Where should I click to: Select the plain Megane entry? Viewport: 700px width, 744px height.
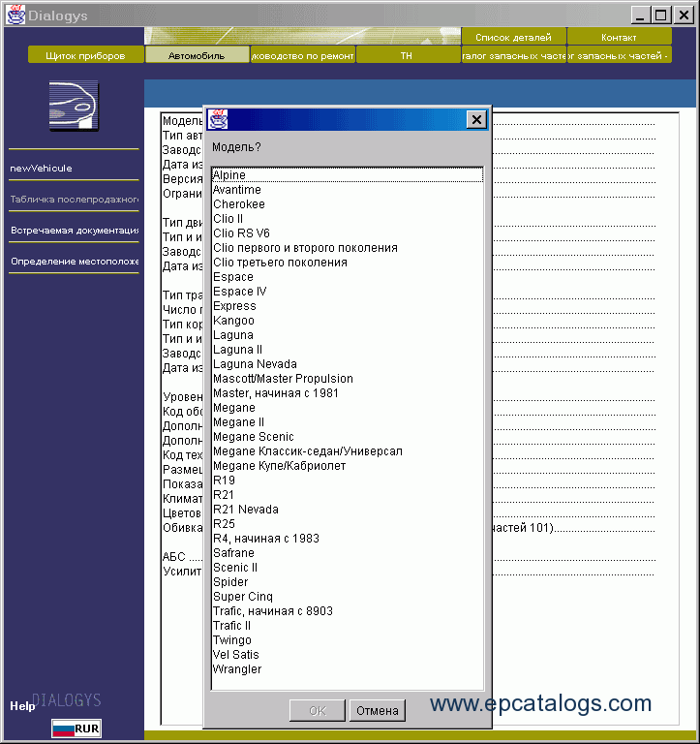coord(348,408)
